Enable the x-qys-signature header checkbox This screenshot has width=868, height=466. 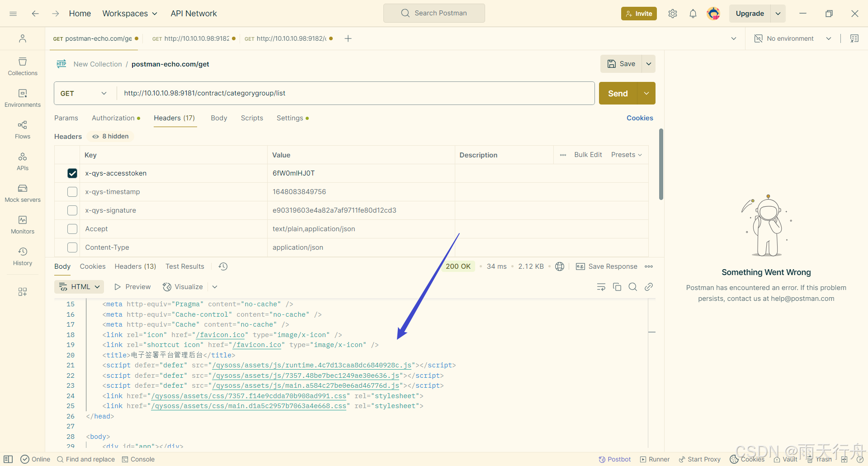tap(72, 210)
